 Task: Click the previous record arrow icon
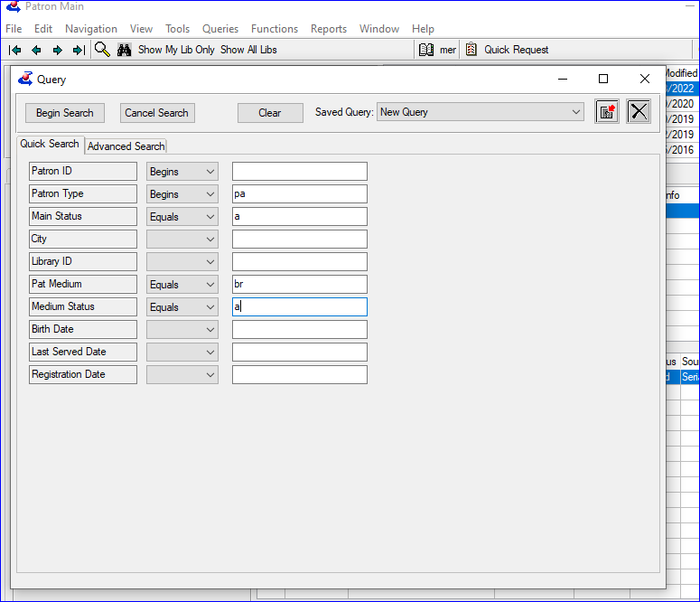[36, 50]
